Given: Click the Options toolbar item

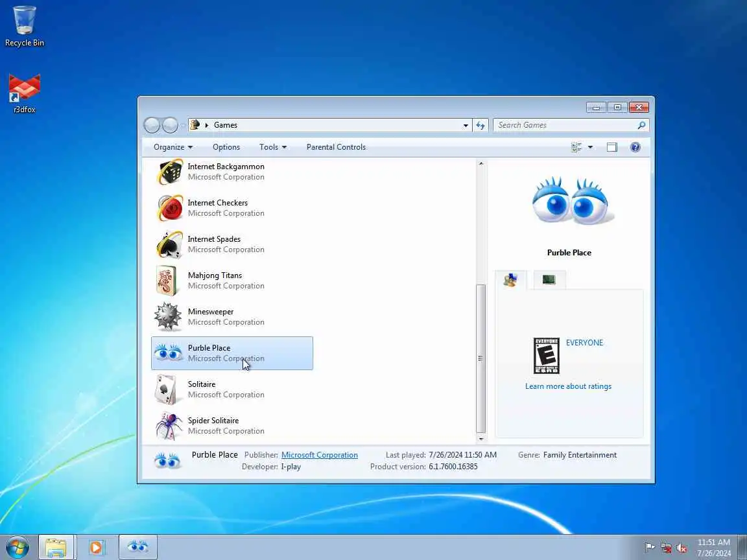Looking at the screenshot, I should click(x=226, y=147).
